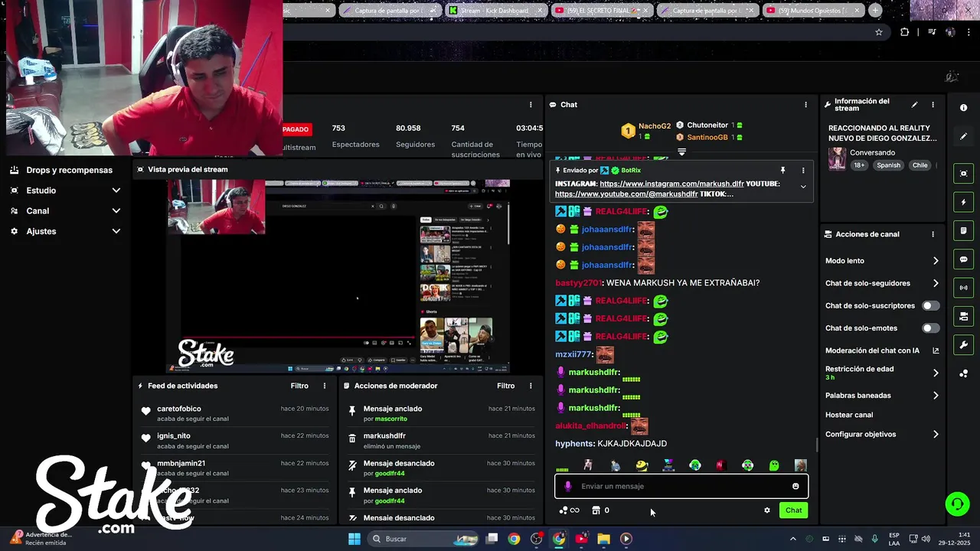Image resolution: width=980 pixels, height=551 pixels.
Task: Toggle the channel actions panel icon
Action: pyautogui.click(x=963, y=316)
